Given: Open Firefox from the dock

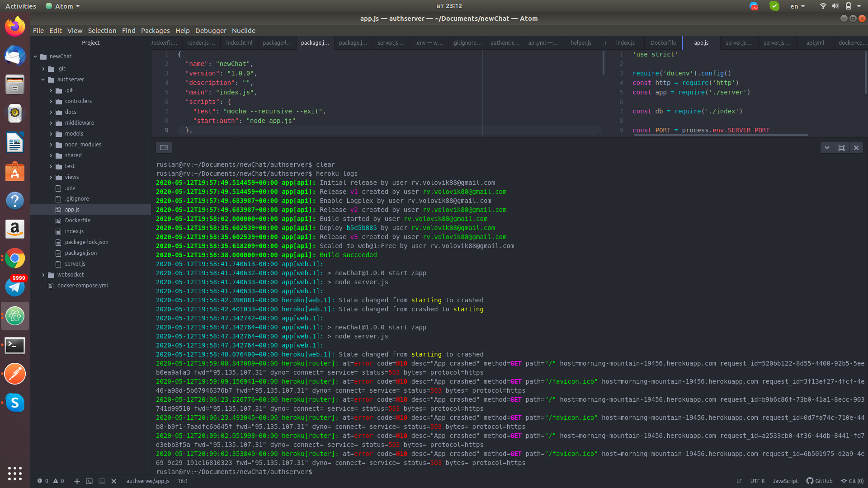Looking at the screenshot, I should point(15,27).
